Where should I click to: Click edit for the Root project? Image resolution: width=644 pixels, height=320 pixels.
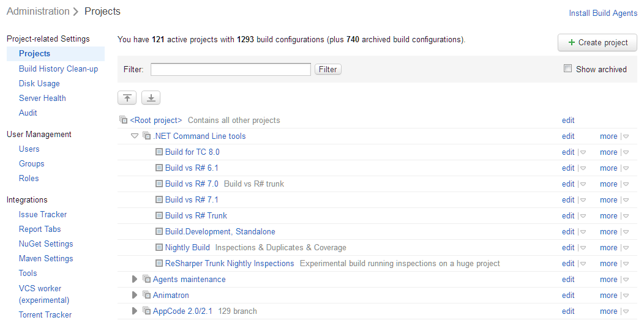tap(568, 120)
